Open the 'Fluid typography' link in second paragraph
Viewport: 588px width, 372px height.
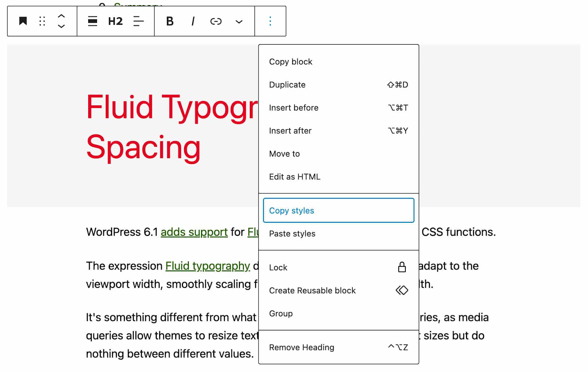pyautogui.click(x=208, y=266)
